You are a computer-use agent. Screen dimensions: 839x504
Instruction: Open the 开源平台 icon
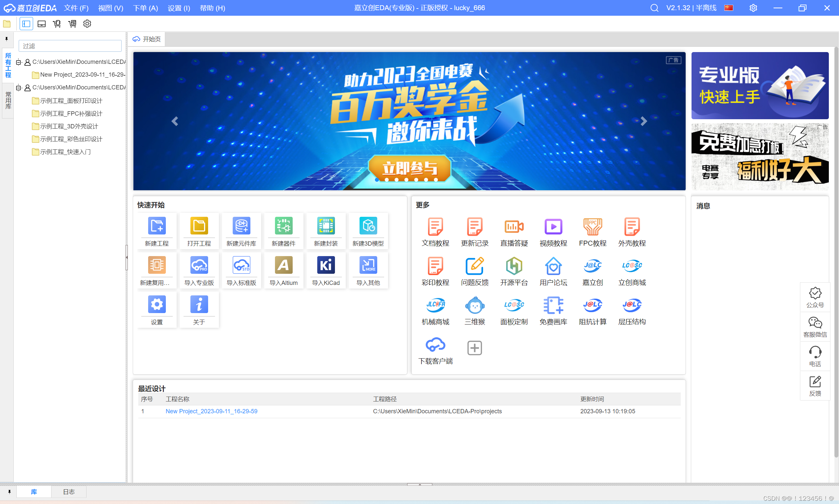click(514, 266)
